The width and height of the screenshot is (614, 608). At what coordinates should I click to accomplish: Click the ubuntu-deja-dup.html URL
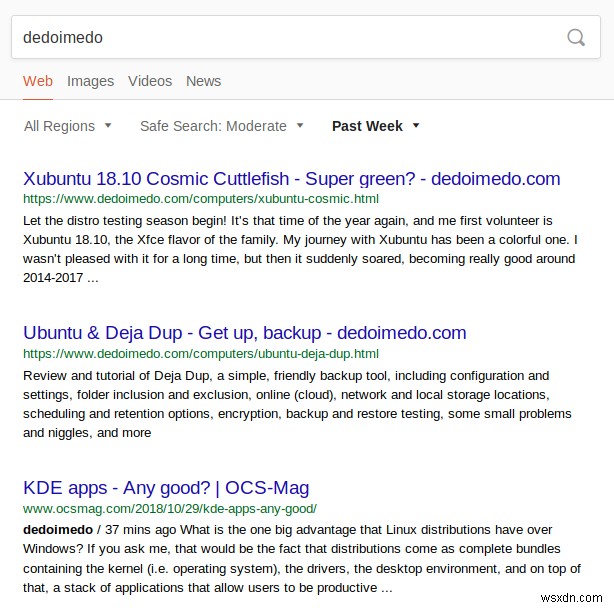click(201, 354)
